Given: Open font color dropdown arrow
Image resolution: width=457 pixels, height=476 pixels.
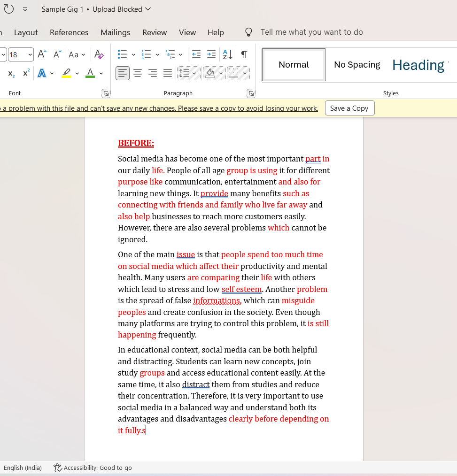Looking at the screenshot, I should pos(101,73).
